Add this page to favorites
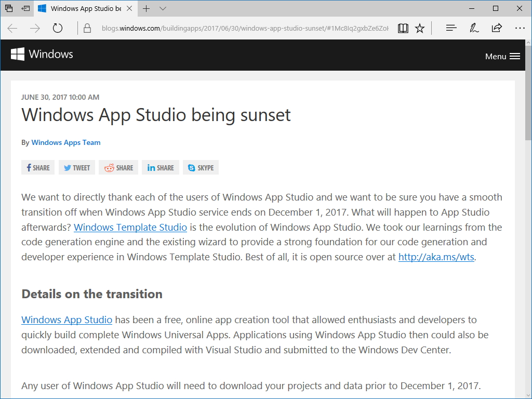This screenshot has height=399, width=532. 419,28
